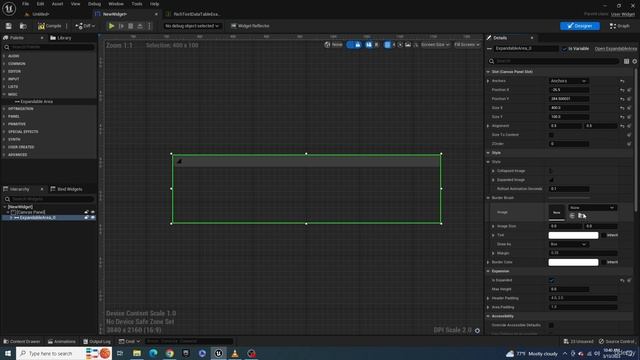Switch to Graph mode
The image size is (640, 360).
pyautogui.click(x=620, y=26)
